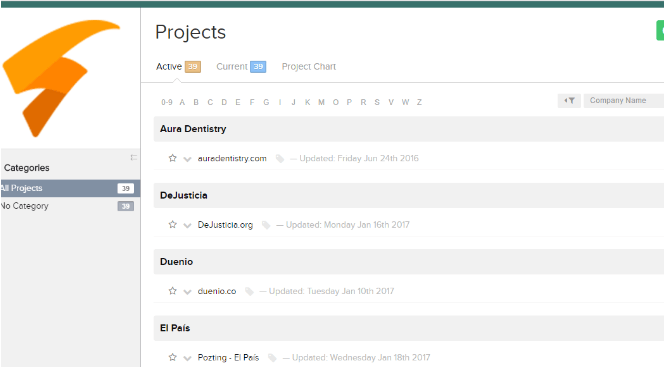Filter projects by letter D
Image resolution: width=665 pixels, height=367 pixels.
(x=224, y=102)
